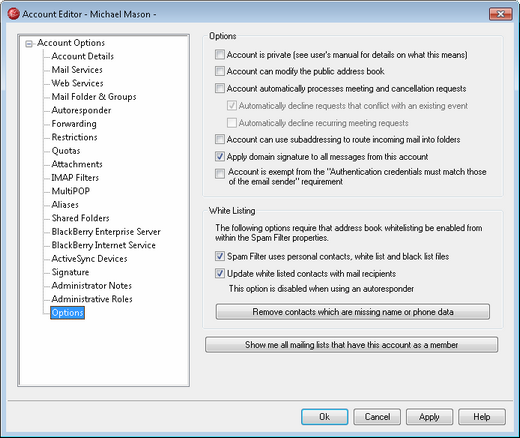Image resolution: width=520 pixels, height=438 pixels.
Task: Disable Update white listed contacts with mail recipients
Action: click(220, 273)
